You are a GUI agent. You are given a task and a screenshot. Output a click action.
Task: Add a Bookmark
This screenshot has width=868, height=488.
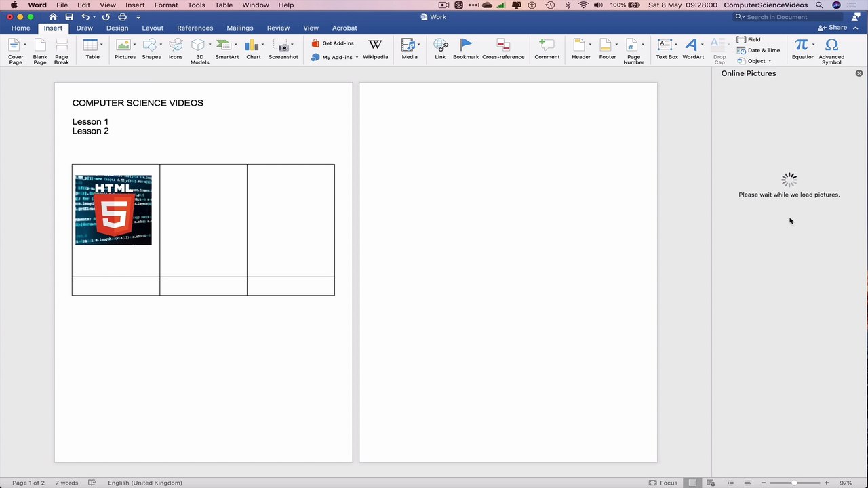pos(466,49)
